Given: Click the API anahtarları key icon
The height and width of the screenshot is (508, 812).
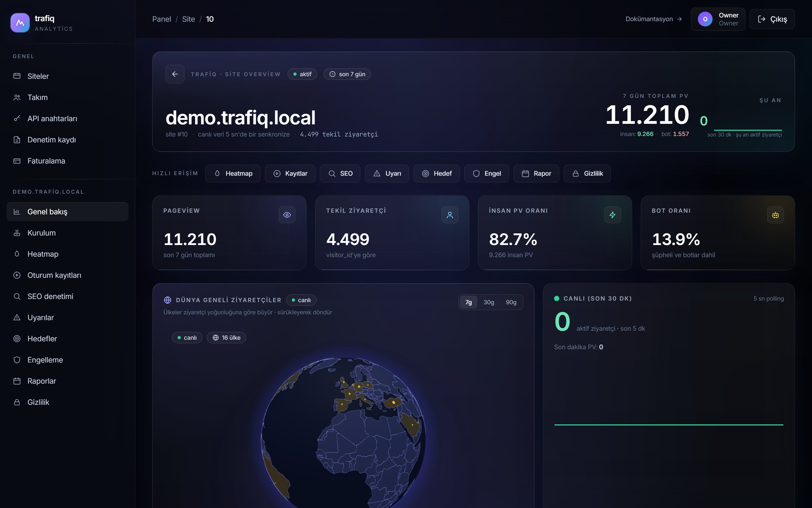Looking at the screenshot, I should click(x=17, y=118).
